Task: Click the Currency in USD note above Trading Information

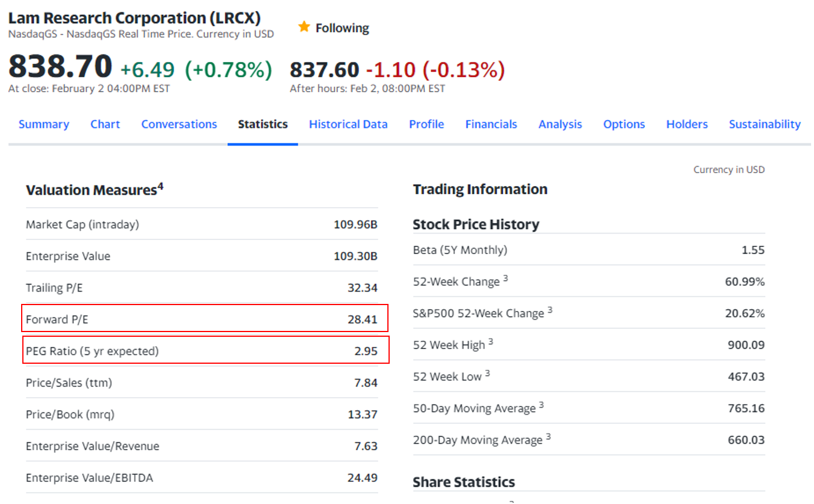Action: [729, 170]
